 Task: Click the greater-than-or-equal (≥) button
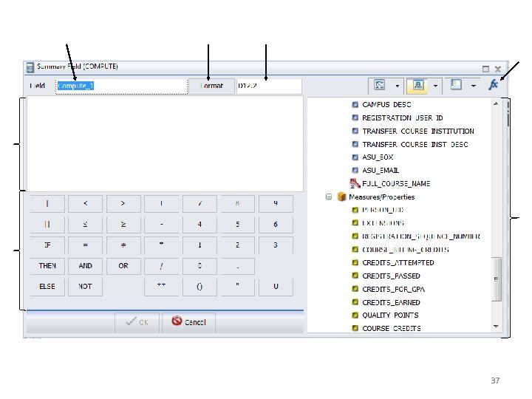point(123,225)
